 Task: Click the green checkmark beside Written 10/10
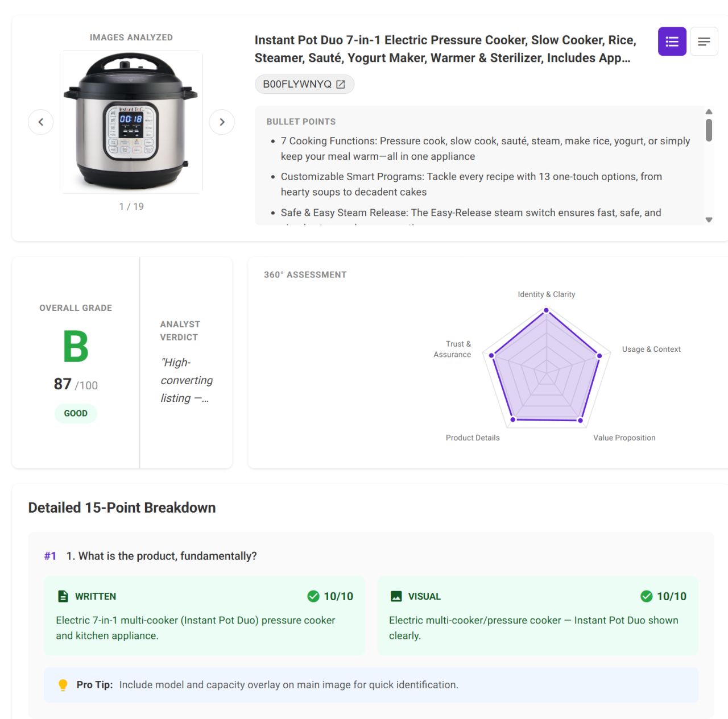pyautogui.click(x=313, y=596)
